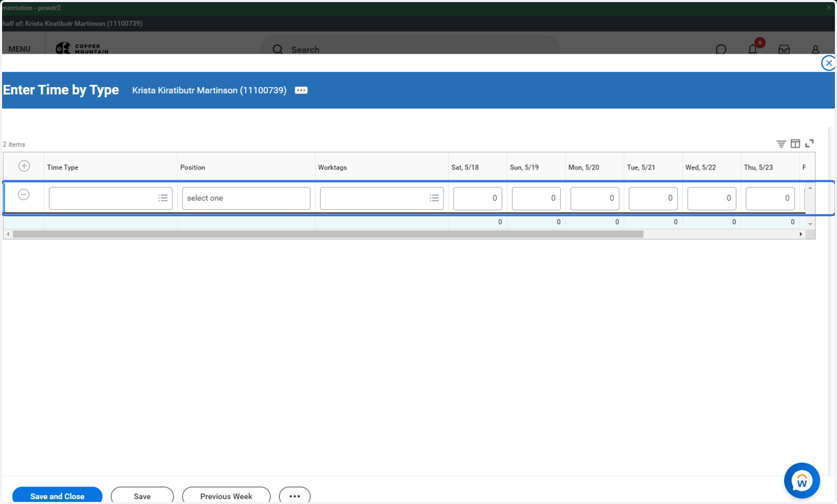The height and width of the screenshot is (504, 837).
Task: Click the Save button
Action: 142,496
